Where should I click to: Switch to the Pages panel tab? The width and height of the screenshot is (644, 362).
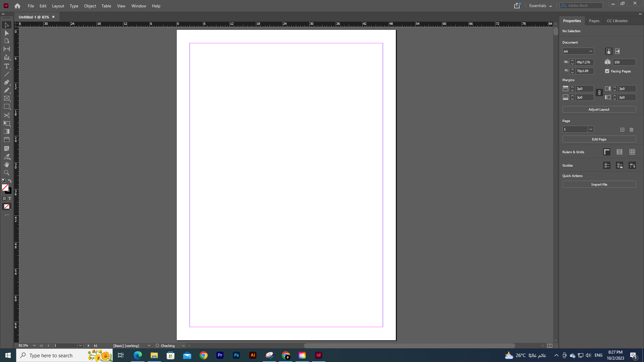click(593, 20)
